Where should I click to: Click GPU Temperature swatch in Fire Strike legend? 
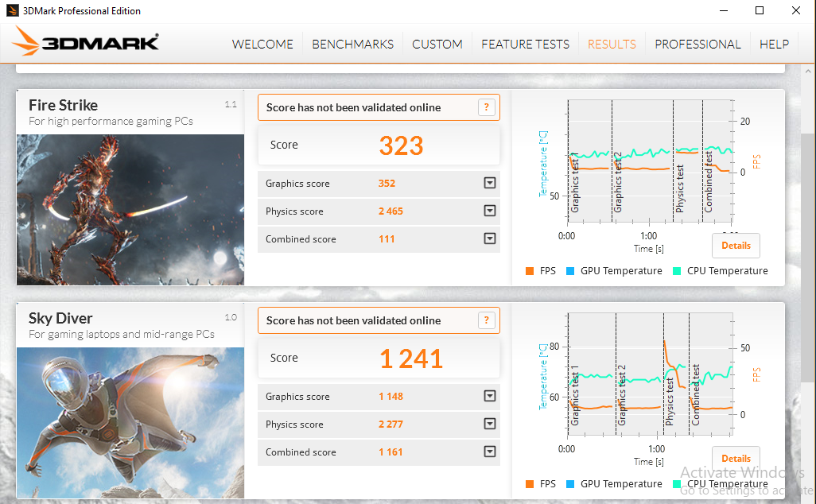[x=570, y=271]
